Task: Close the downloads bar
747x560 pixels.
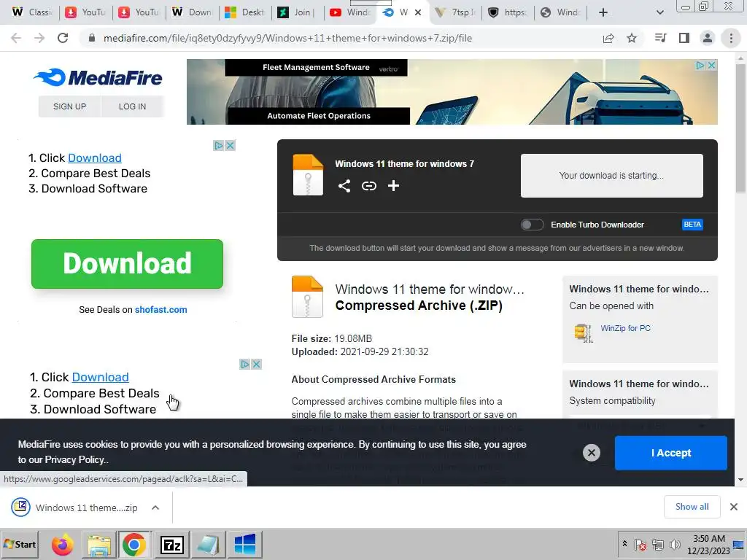Action: point(734,507)
